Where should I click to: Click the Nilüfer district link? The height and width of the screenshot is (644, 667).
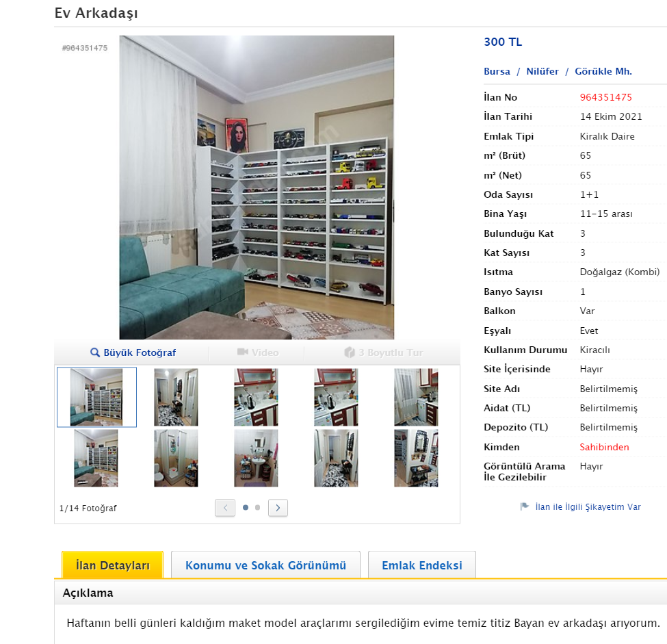tap(542, 71)
